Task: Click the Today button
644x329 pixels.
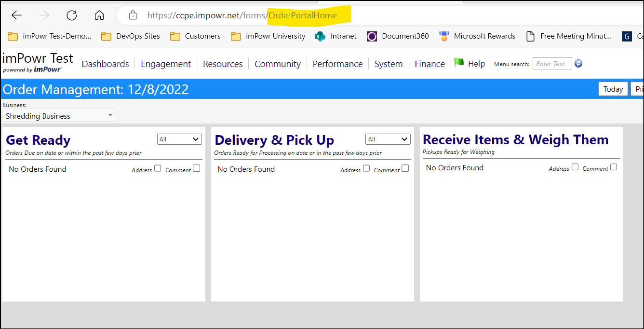Action: (x=613, y=89)
